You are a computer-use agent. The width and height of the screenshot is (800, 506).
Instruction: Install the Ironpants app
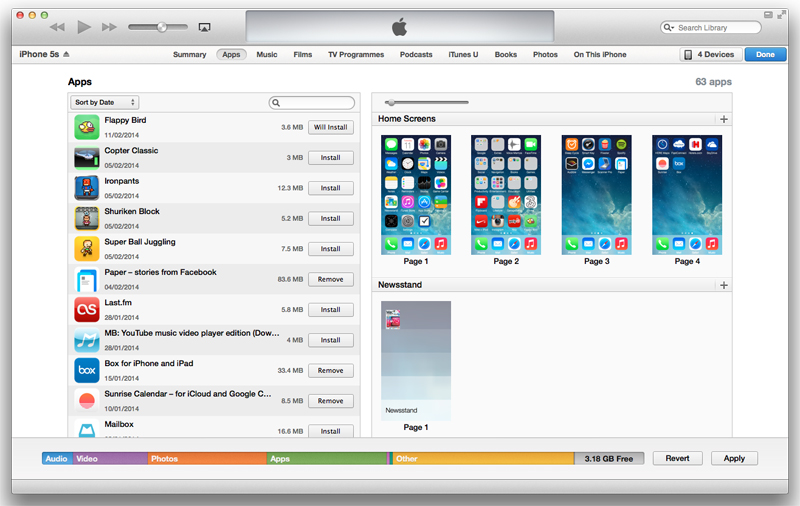pyautogui.click(x=331, y=188)
